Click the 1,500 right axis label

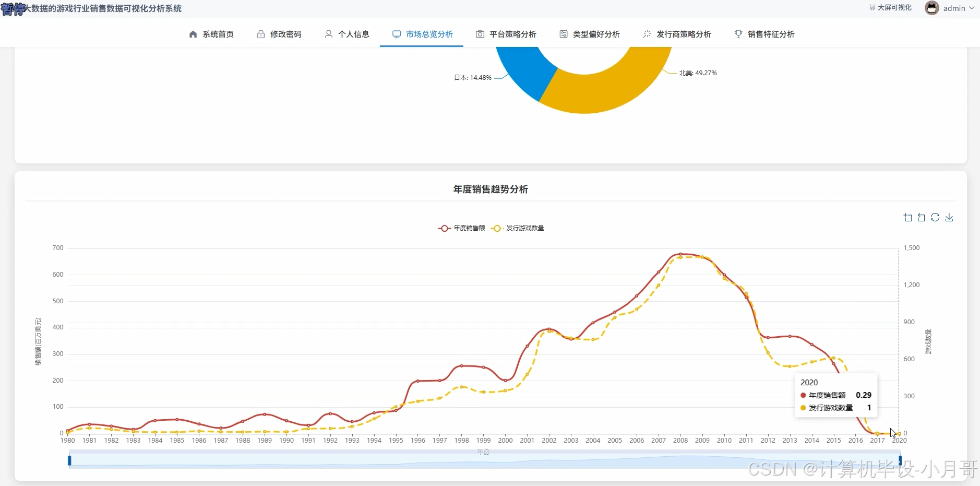[912, 248]
